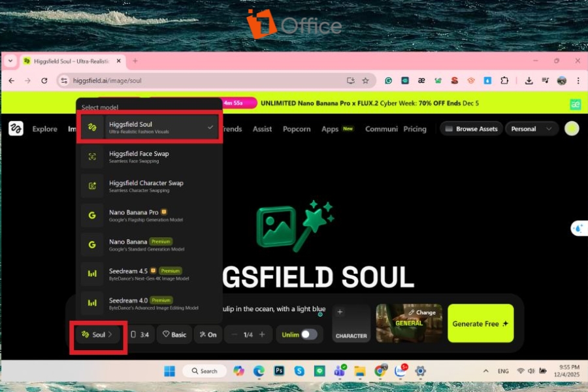Go forward in browser
The height and width of the screenshot is (392, 588).
(27, 80)
